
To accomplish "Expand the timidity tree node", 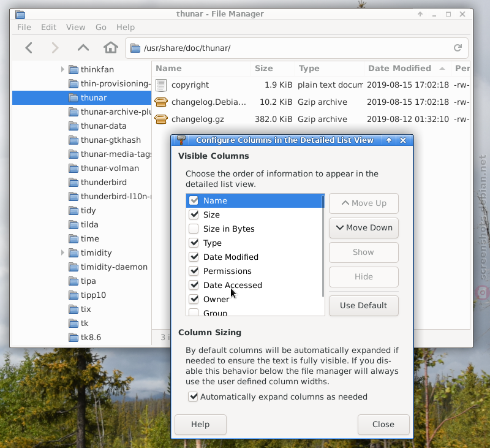I will pos(62,252).
